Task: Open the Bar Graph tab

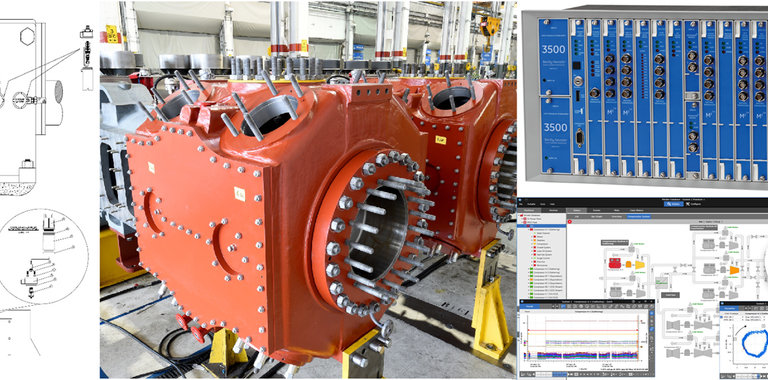Action: [x=597, y=216]
